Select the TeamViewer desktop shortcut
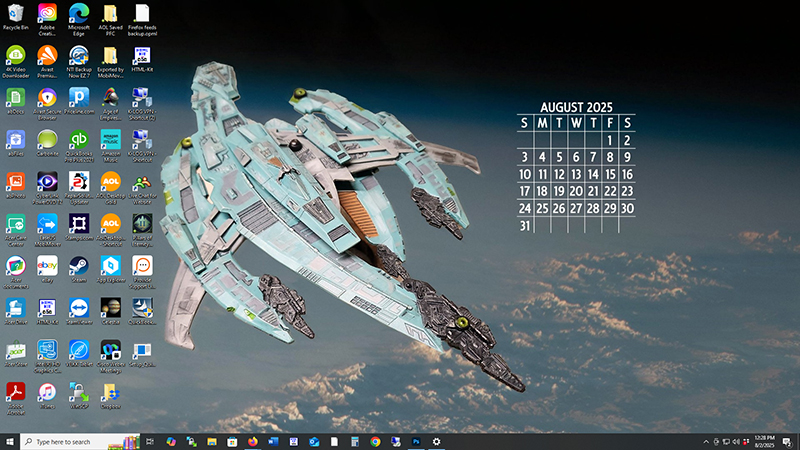800x450 pixels. click(79, 311)
